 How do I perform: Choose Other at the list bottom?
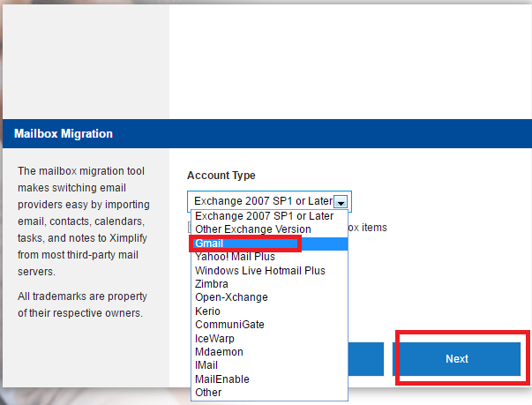pyautogui.click(x=269, y=393)
